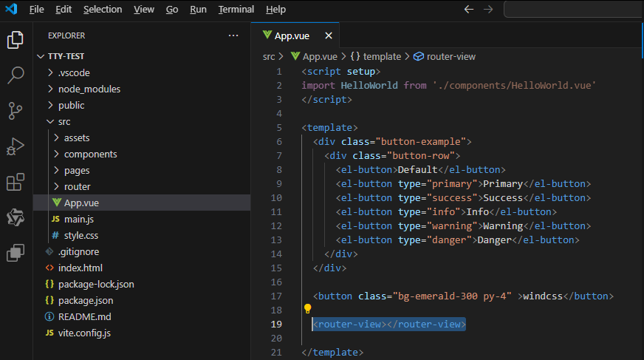The width and height of the screenshot is (644, 360).
Task: Open the Edit menu
Action: [x=64, y=9]
